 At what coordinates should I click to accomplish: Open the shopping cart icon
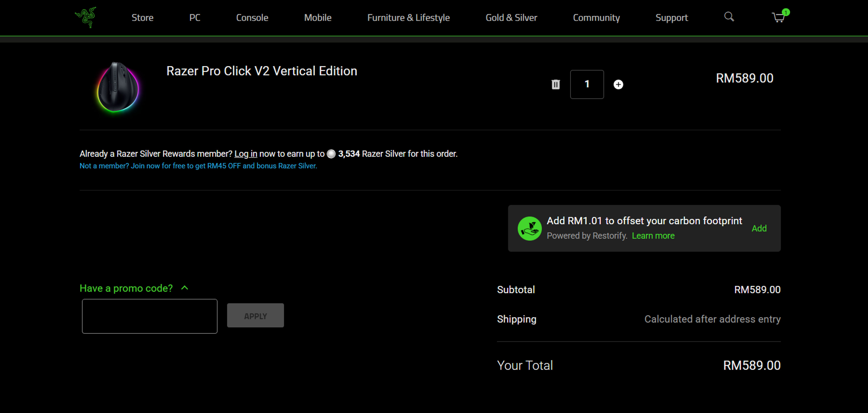(x=778, y=17)
